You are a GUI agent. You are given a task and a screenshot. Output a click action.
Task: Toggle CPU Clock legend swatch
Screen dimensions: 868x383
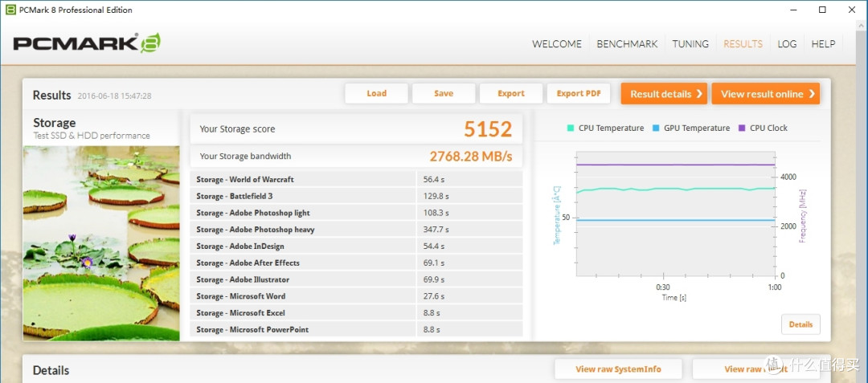[x=743, y=128]
